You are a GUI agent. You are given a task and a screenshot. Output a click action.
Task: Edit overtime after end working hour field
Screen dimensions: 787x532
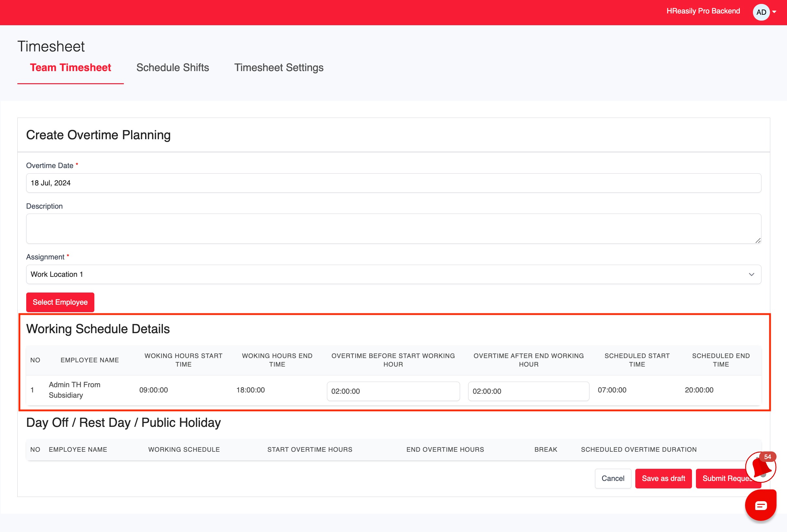528,391
